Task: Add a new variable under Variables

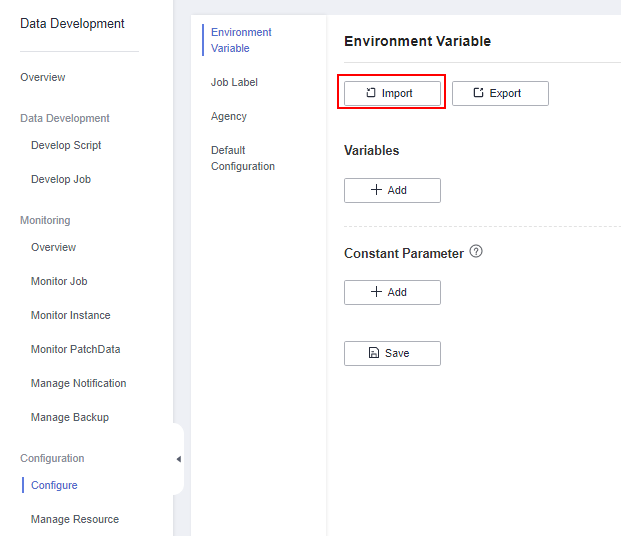Action: [392, 191]
